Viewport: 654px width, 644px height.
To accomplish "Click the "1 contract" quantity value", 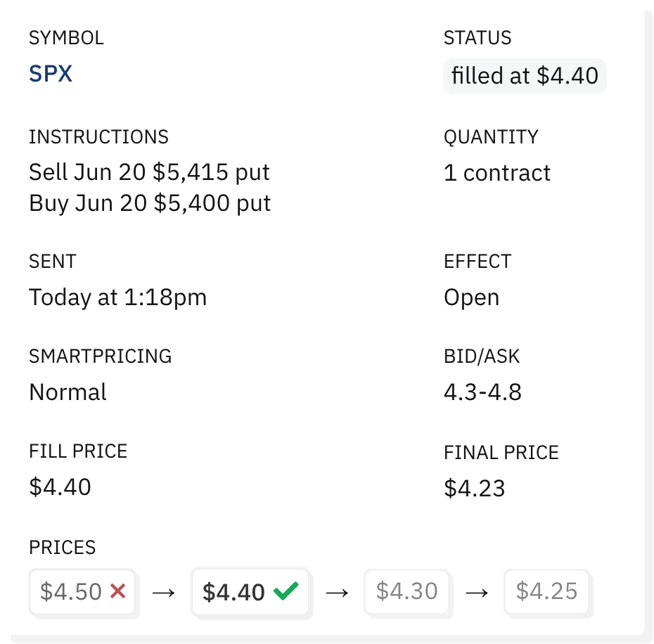I will (x=497, y=173).
